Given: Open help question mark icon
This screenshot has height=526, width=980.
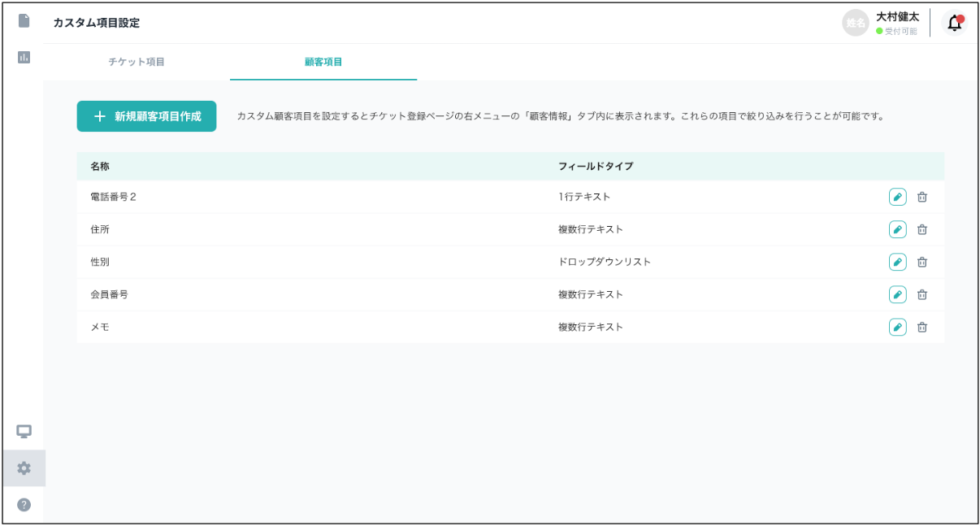Looking at the screenshot, I should (24, 505).
